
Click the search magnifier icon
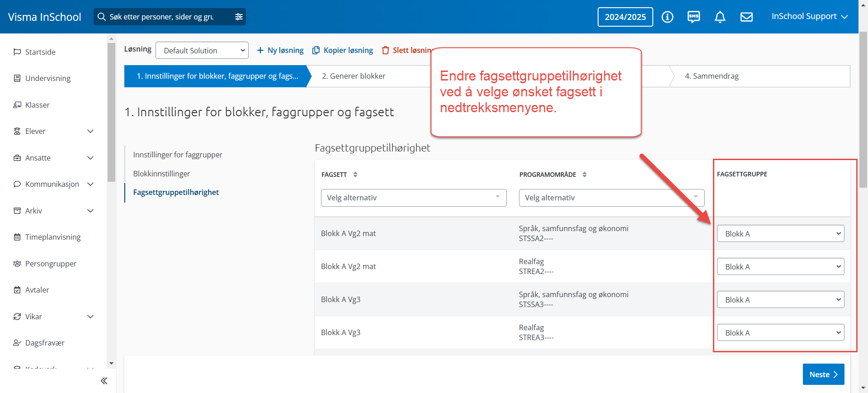click(x=102, y=17)
